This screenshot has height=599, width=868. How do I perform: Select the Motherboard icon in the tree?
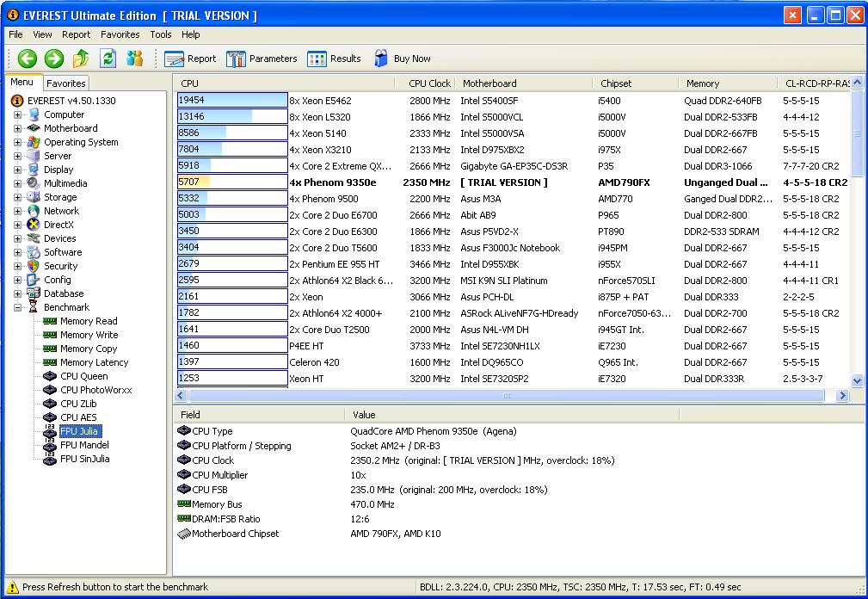34,128
